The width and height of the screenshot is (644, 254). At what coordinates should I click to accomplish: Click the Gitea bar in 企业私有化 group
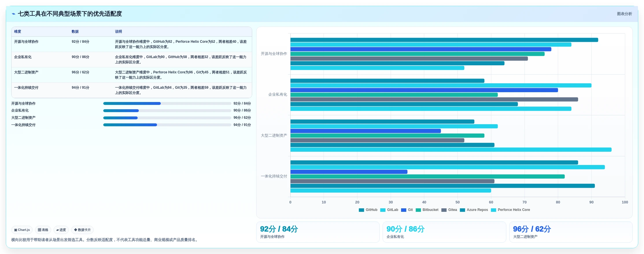(434, 99)
